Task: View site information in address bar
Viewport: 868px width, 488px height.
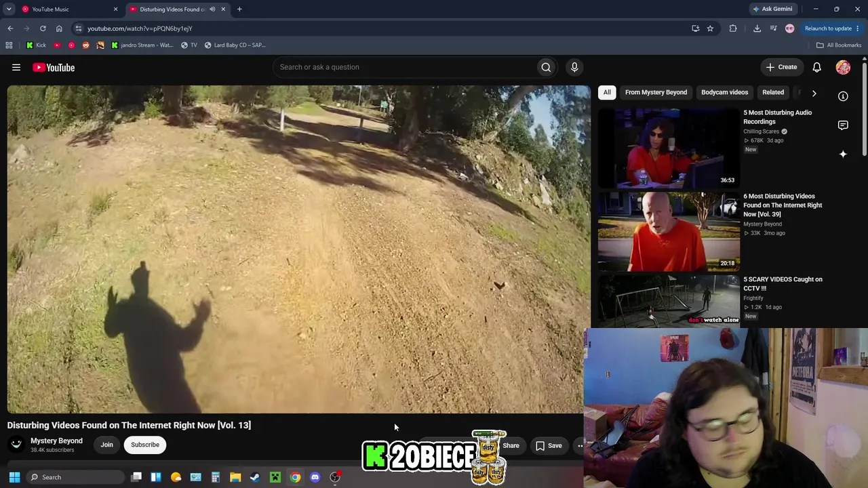Action: tap(79, 28)
